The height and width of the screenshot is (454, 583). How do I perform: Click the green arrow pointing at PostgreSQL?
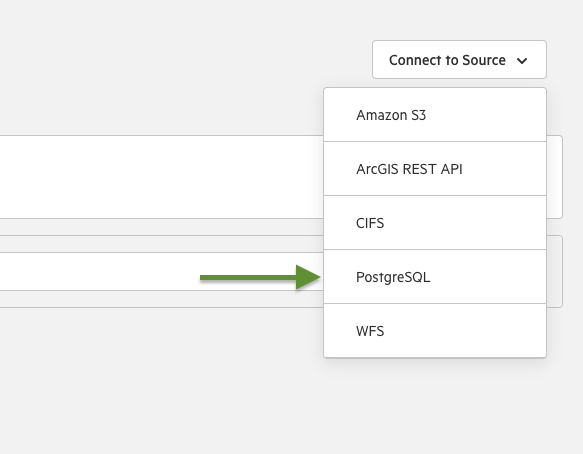pos(260,277)
